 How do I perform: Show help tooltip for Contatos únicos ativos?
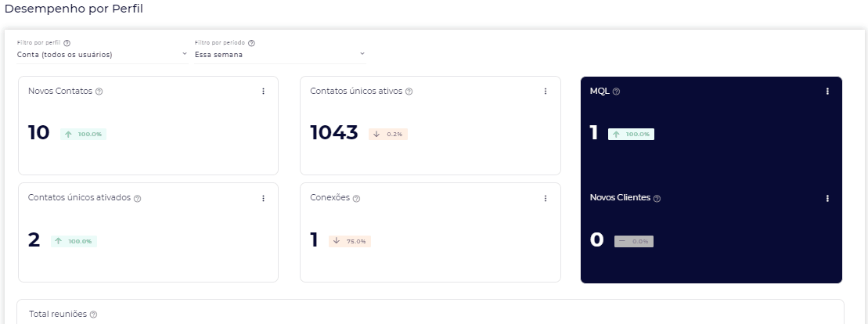[x=409, y=92]
